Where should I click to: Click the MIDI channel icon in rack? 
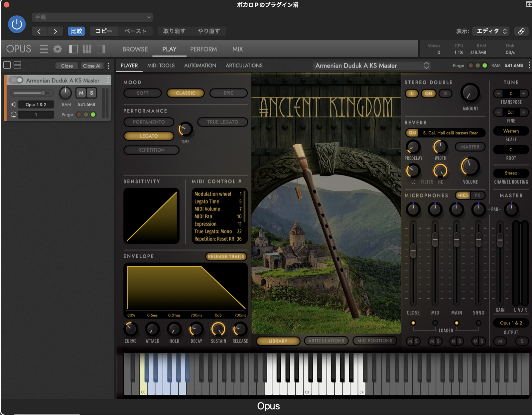point(14,115)
